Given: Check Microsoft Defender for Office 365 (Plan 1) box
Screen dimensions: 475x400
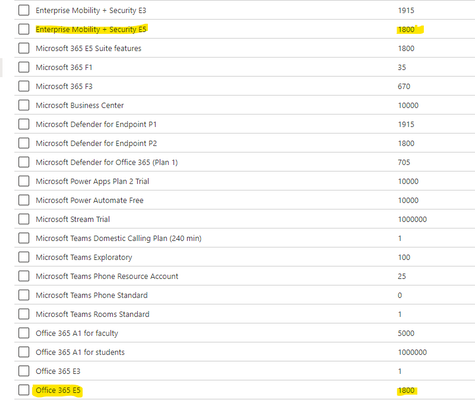Looking at the screenshot, I should pyautogui.click(x=24, y=162).
